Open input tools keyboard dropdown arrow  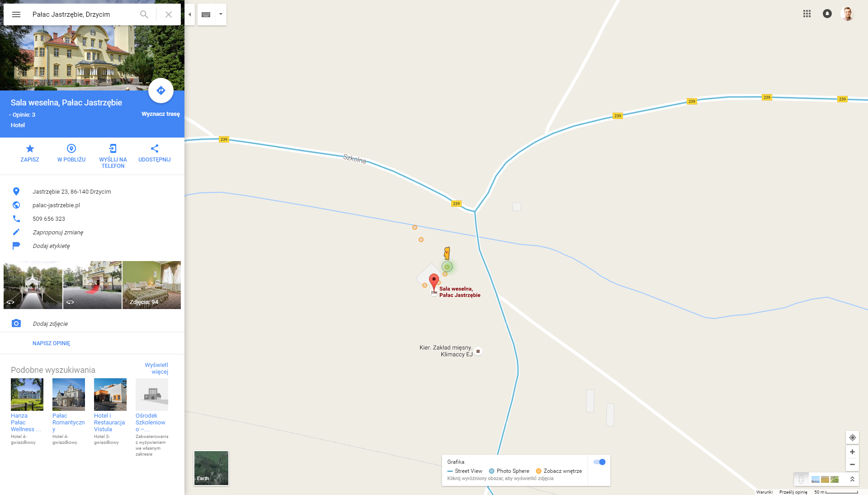pos(221,14)
